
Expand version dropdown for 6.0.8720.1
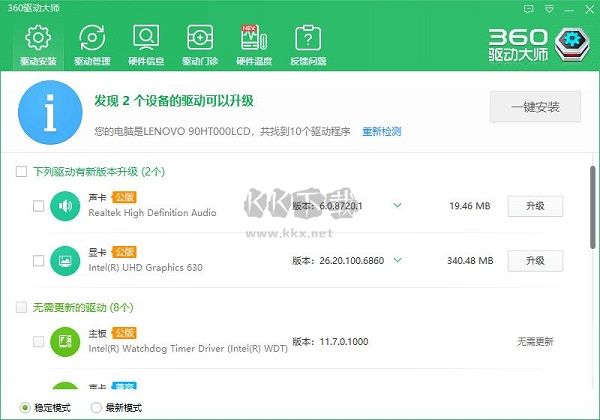(x=398, y=205)
